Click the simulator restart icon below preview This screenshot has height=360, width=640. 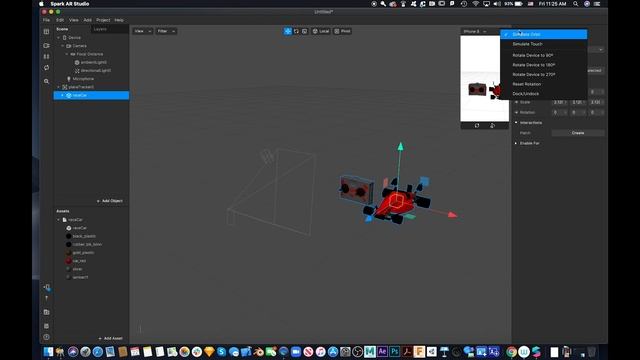tap(477, 126)
